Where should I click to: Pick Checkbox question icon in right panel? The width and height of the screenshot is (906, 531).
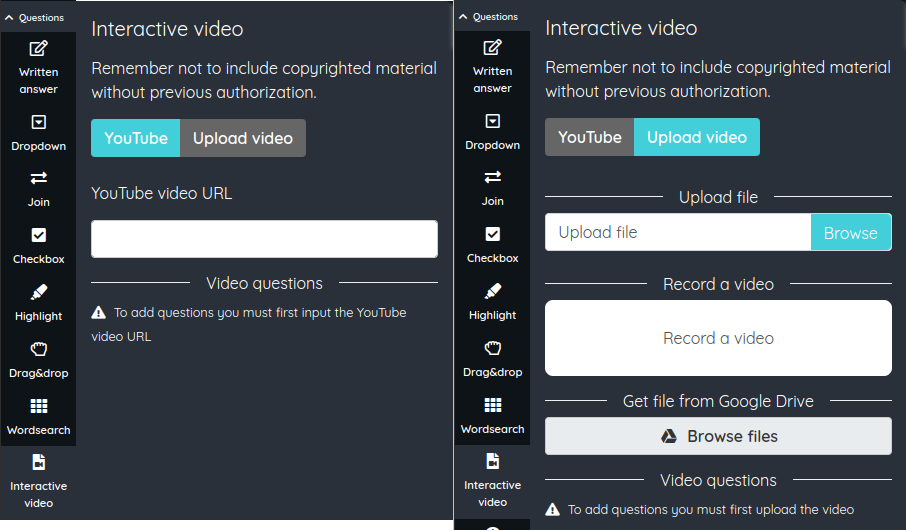point(492,234)
